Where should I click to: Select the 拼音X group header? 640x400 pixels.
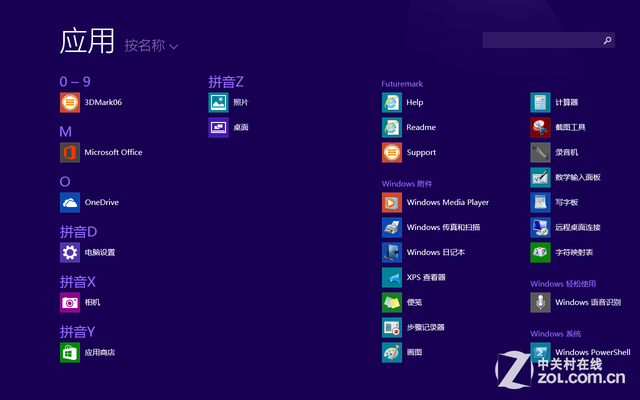(78, 282)
